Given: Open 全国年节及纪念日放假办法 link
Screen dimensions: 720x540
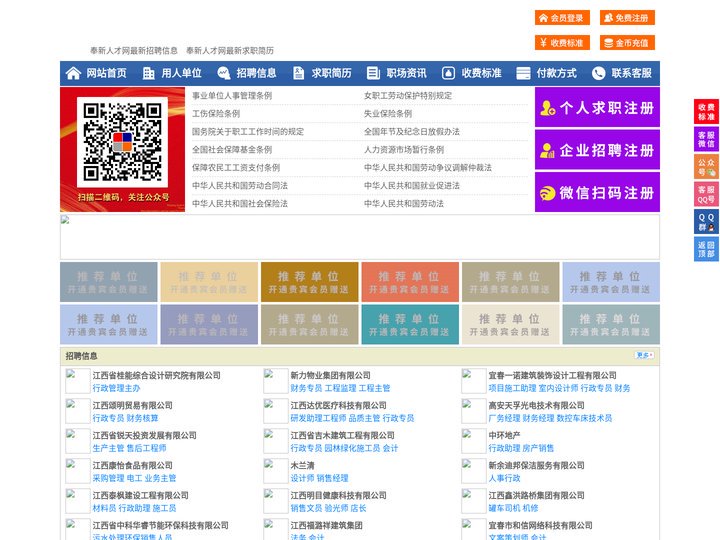Looking at the screenshot, I should click(412, 131).
